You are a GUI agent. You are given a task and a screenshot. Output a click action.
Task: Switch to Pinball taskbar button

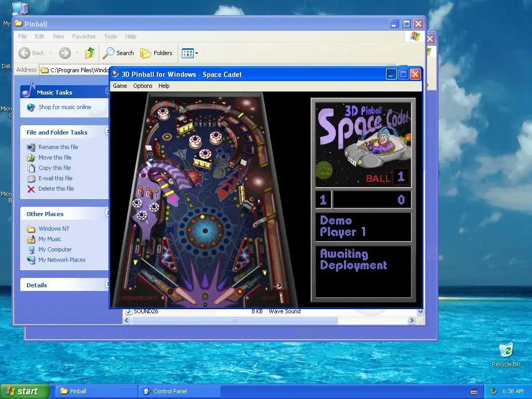[96, 391]
